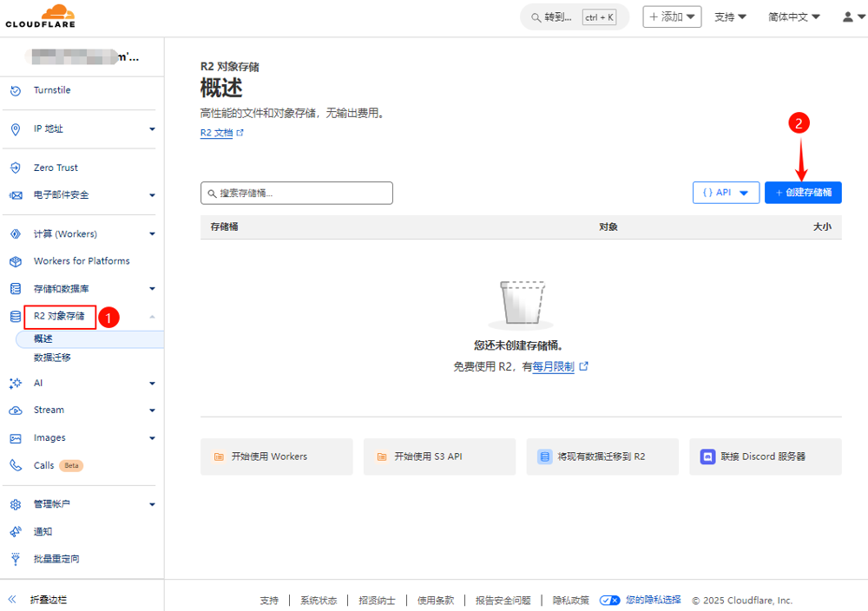Open the 开始使用 S3 API card

pyautogui.click(x=444, y=457)
